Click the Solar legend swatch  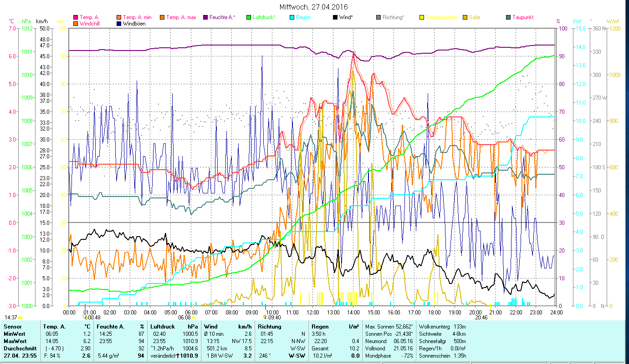pyautogui.click(x=465, y=17)
